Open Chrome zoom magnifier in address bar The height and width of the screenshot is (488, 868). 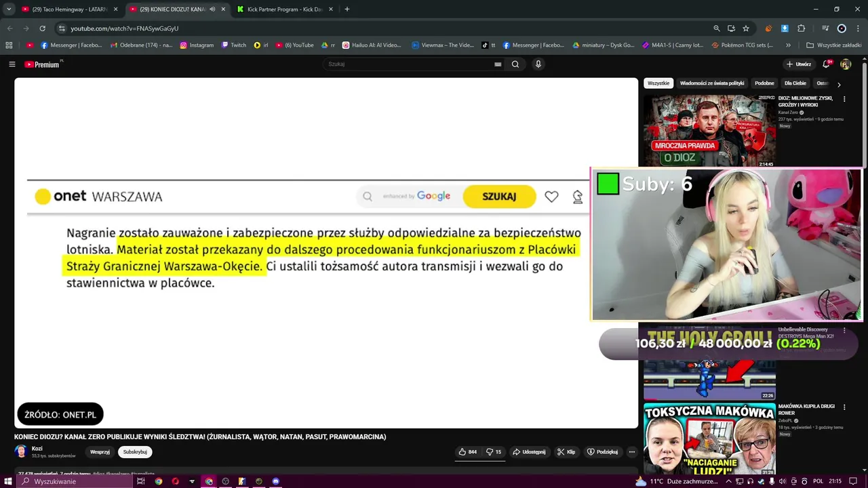coord(717,28)
